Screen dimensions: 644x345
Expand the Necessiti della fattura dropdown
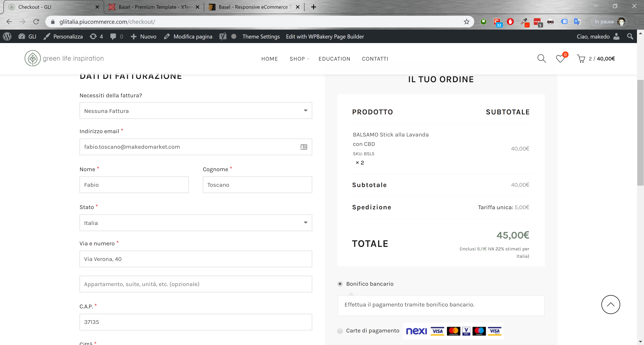pos(196,111)
